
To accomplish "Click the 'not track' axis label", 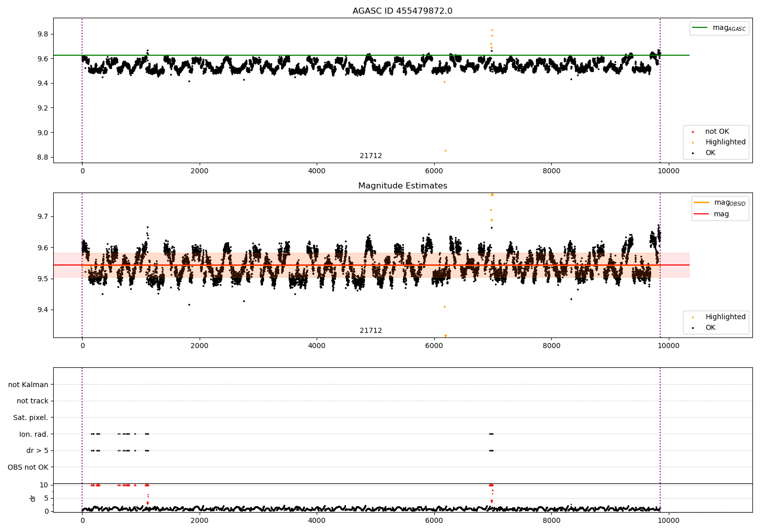I will coord(32,401).
